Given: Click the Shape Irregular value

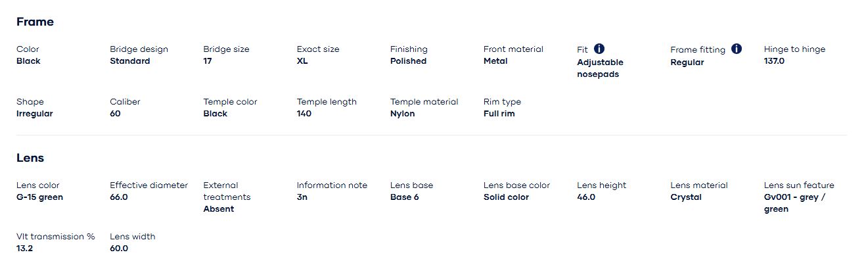Looking at the screenshot, I should click(34, 114).
